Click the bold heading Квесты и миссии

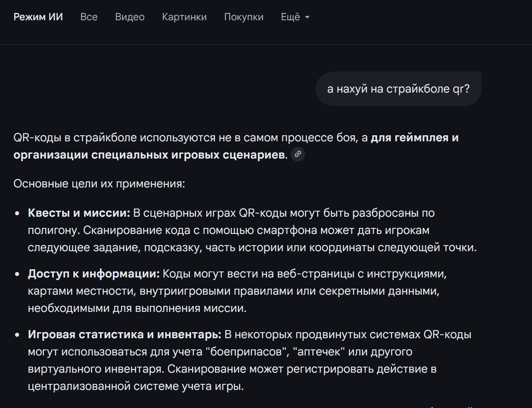pos(79,213)
